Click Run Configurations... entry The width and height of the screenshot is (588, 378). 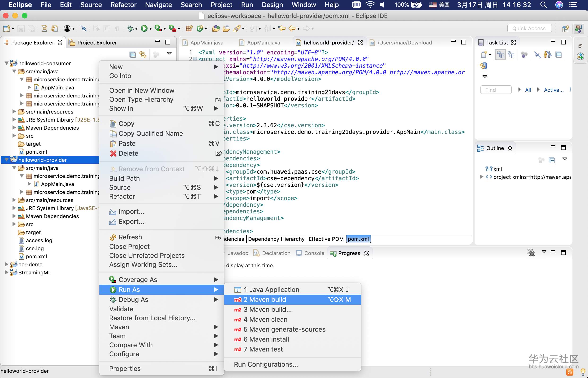[x=266, y=364]
